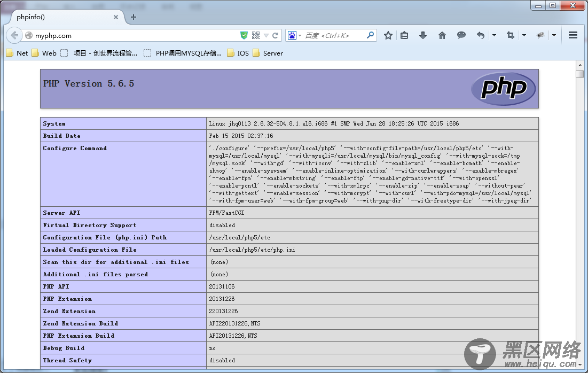
Task: Click the crop screenshot tool icon
Action: pos(511,35)
